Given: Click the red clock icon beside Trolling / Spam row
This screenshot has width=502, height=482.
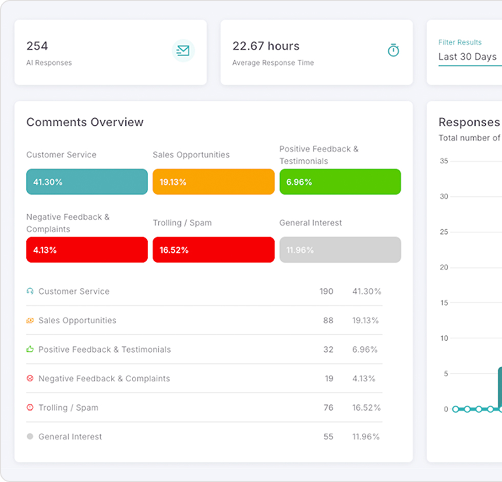Looking at the screenshot, I should point(30,407).
